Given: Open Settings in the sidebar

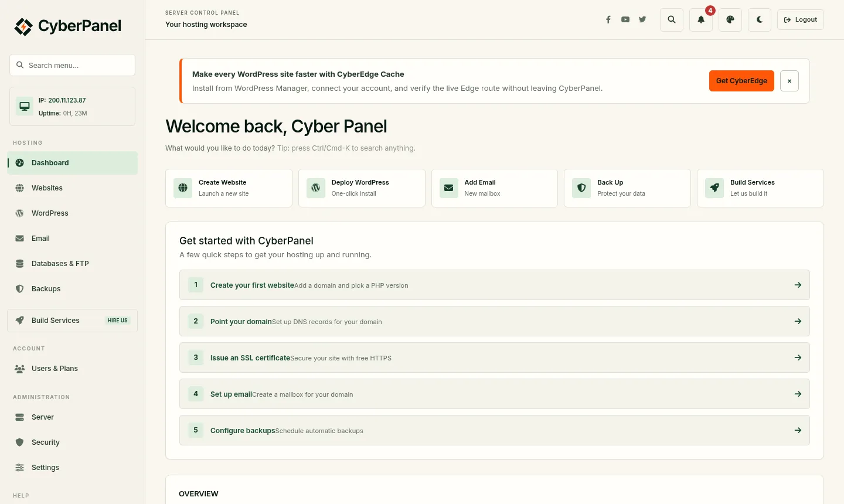Looking at the screenshot, I should [73, 468].
